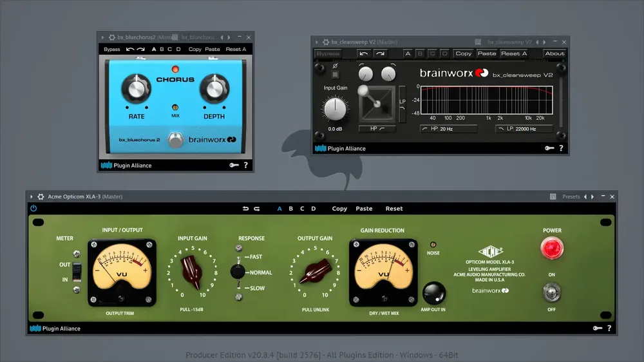Undo in bx_cleansweep V2 toolbar

pyautogui.click(x=363, y=53)
